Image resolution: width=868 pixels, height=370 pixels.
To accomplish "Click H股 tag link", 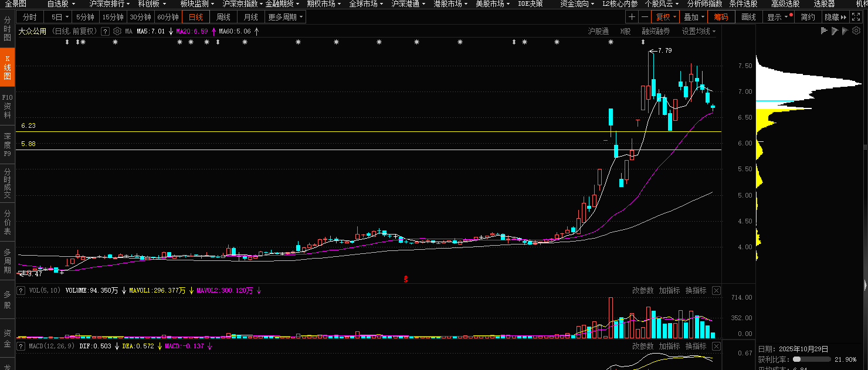I will [625, 31].
